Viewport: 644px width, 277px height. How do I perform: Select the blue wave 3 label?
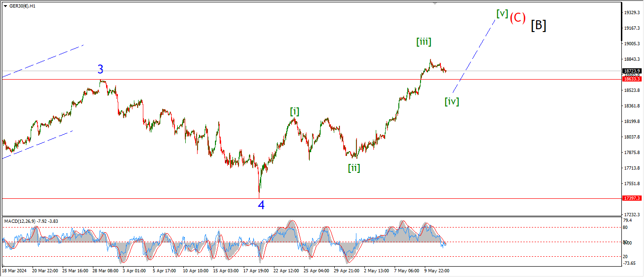pos(100,69)
